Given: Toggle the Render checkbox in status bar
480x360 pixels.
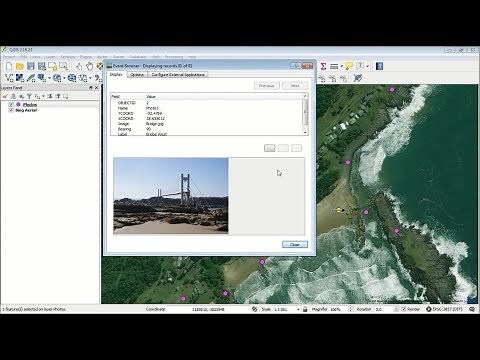Looking at the screenshot, I should pyautogui.click(x=404, y=309).
